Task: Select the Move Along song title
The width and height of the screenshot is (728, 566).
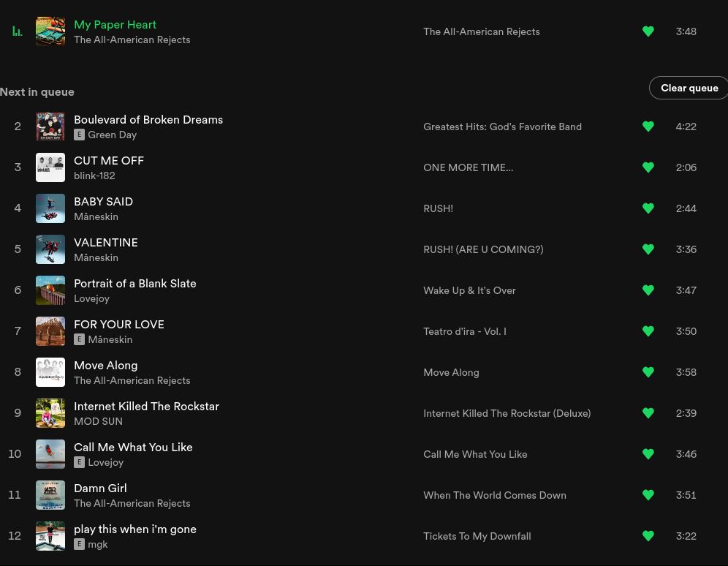Action: click(105, 365)
